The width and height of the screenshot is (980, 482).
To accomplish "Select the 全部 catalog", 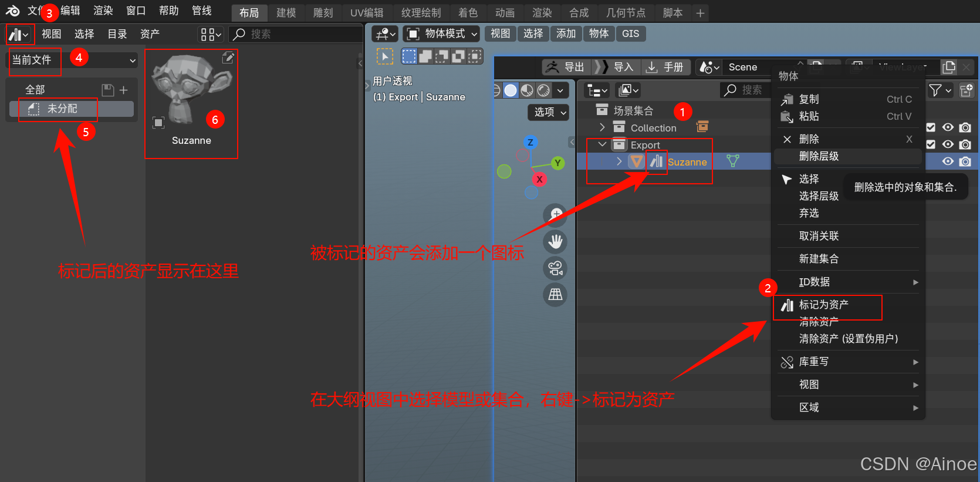I will (35, 90).
